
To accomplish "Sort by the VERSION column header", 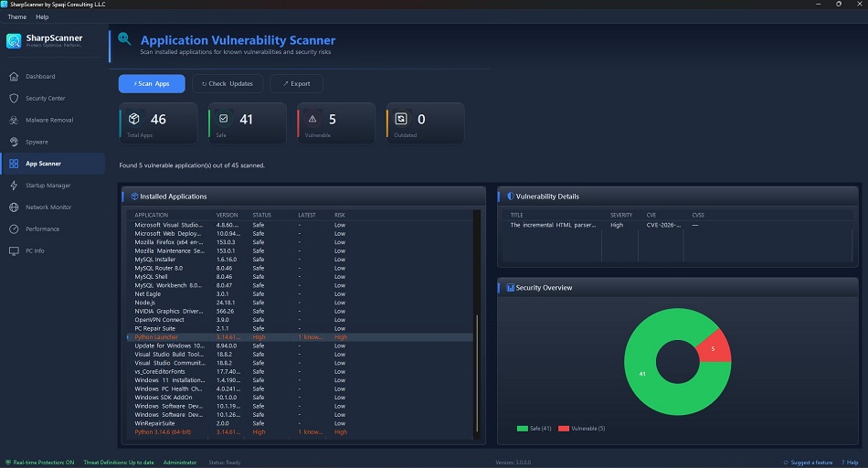I will pos(227,215).
